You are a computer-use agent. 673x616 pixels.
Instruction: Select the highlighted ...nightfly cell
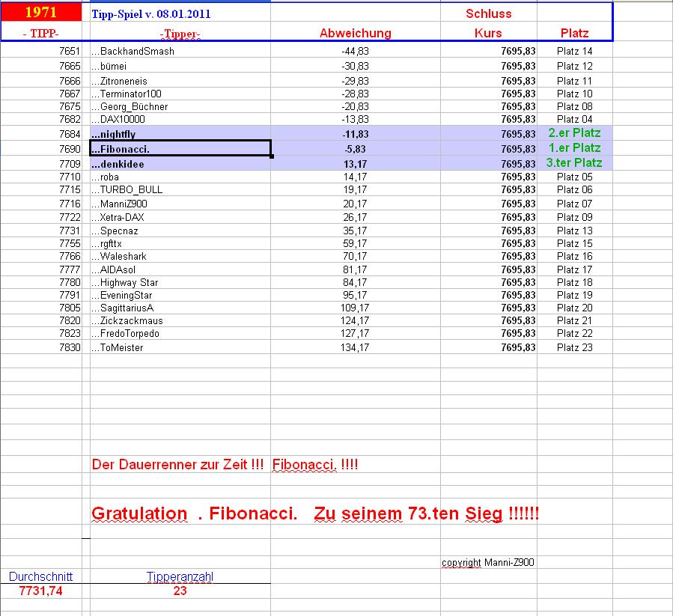pos(180,134)
